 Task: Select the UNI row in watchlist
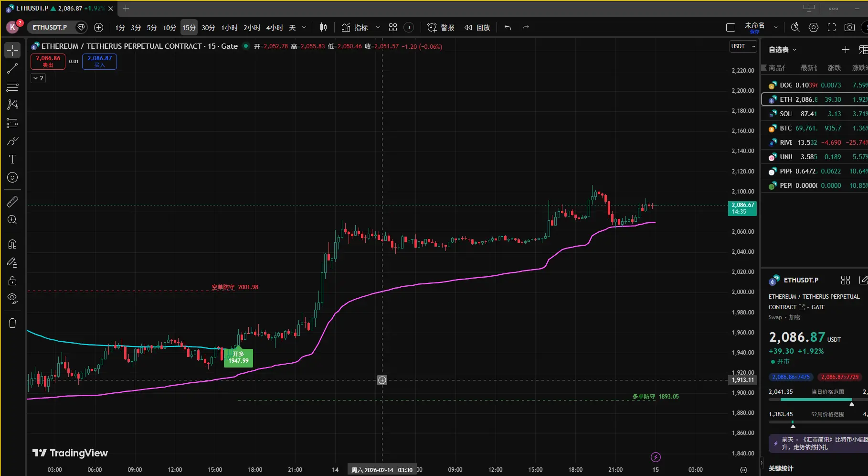coord(815,157)
